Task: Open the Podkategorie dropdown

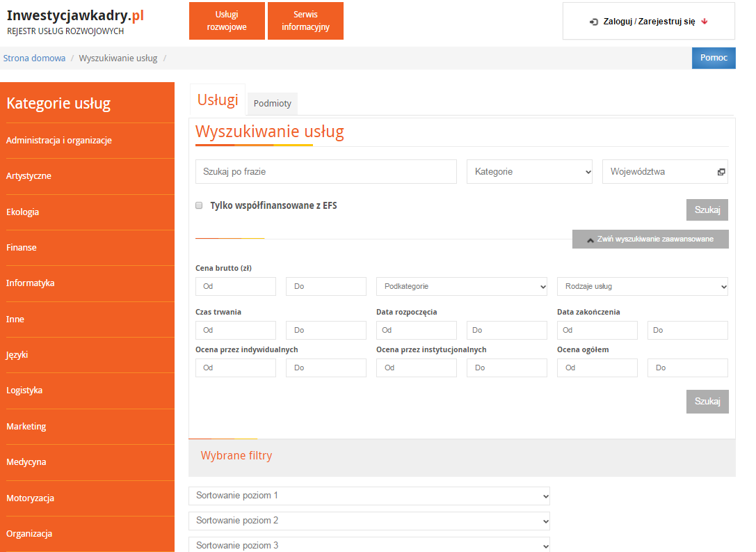Action: coord(461,286)
